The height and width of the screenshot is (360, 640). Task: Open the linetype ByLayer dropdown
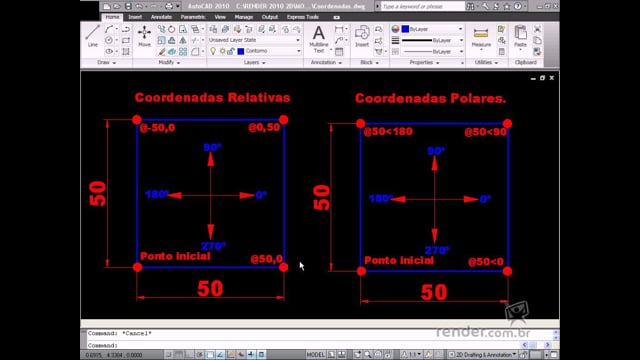(432, 51)
